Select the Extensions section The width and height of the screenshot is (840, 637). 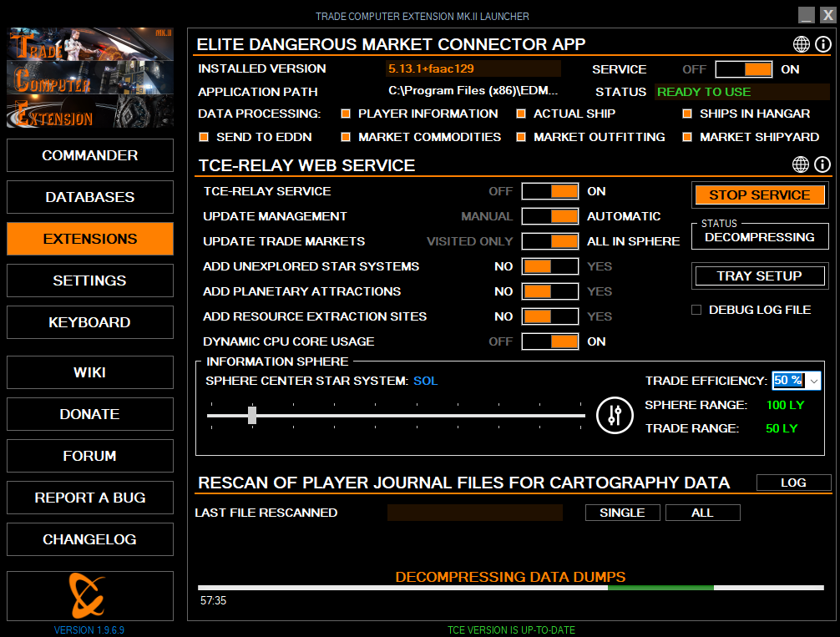90,239
